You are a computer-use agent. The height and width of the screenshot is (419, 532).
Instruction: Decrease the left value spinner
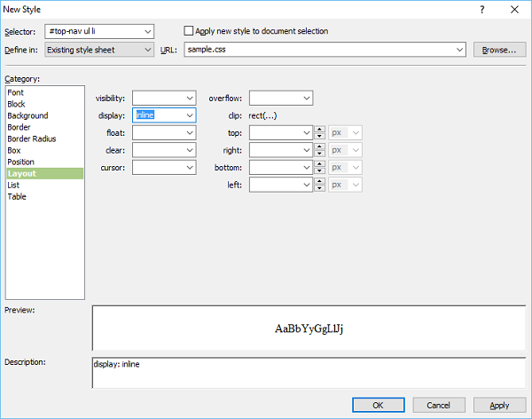pos(320,187)
